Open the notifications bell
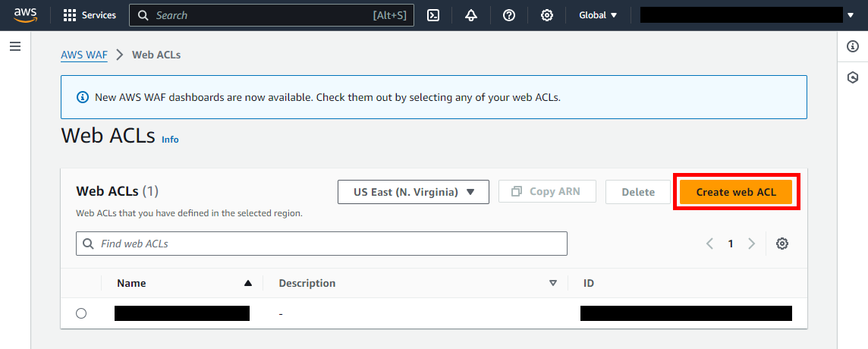The height and width of the screenshot is (349, 868). [x=471, y=15]
